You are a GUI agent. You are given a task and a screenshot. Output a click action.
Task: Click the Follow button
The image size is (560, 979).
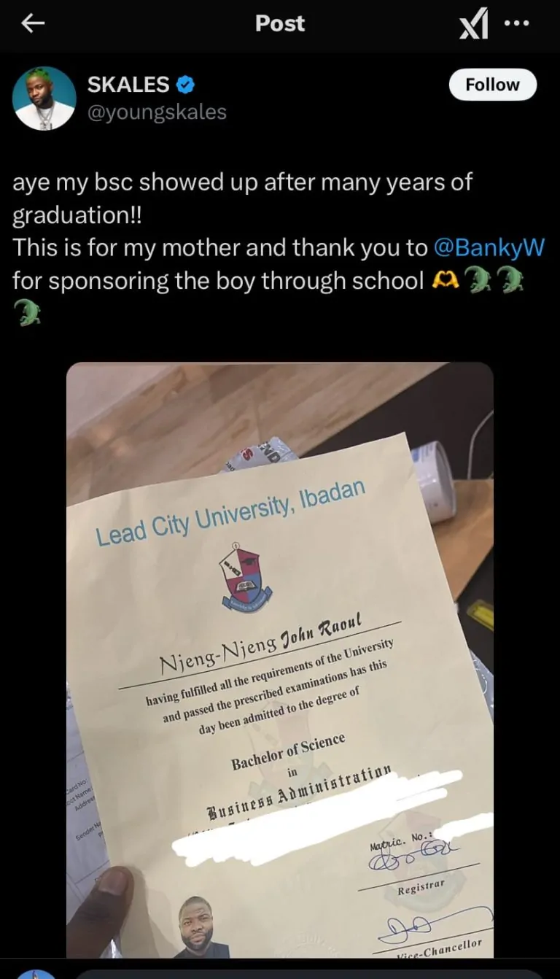pyautogui.click(x=492, y=85)
